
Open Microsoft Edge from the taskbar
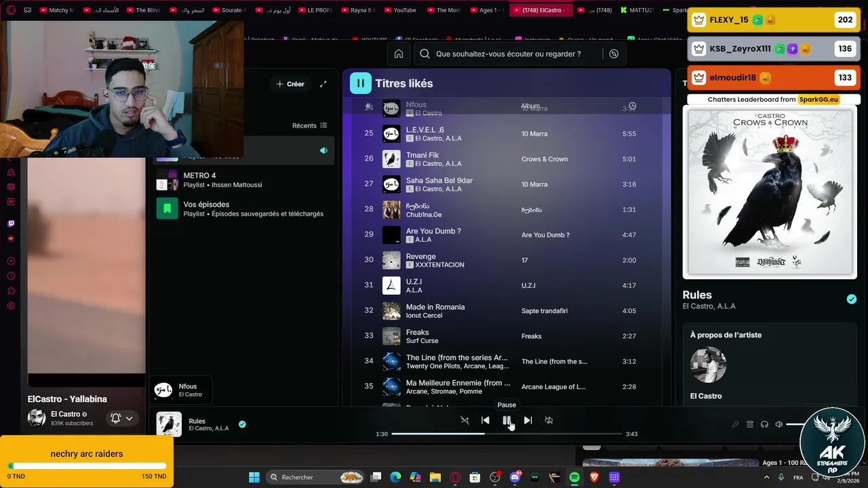coord(395,477)
